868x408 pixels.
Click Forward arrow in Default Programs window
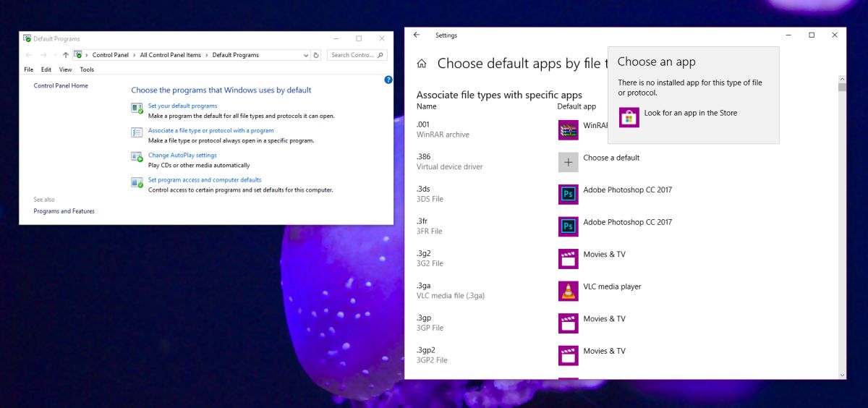click(43, 55)
